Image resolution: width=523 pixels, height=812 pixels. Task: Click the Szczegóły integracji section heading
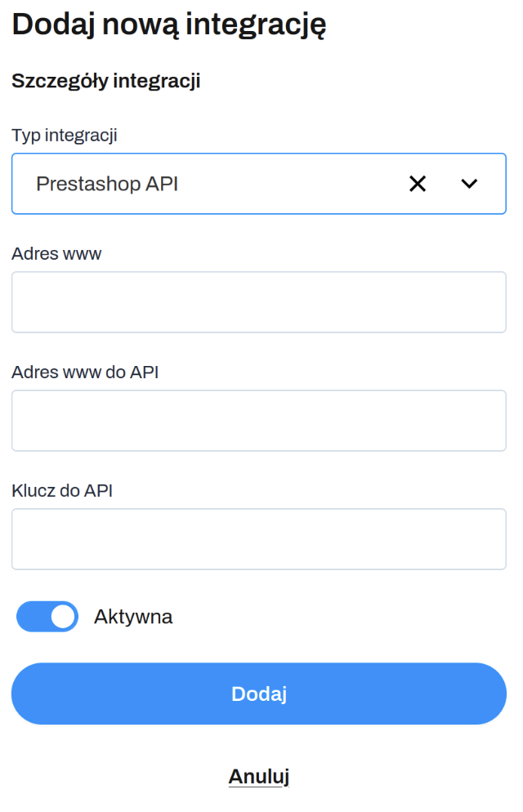coord(106,81)
